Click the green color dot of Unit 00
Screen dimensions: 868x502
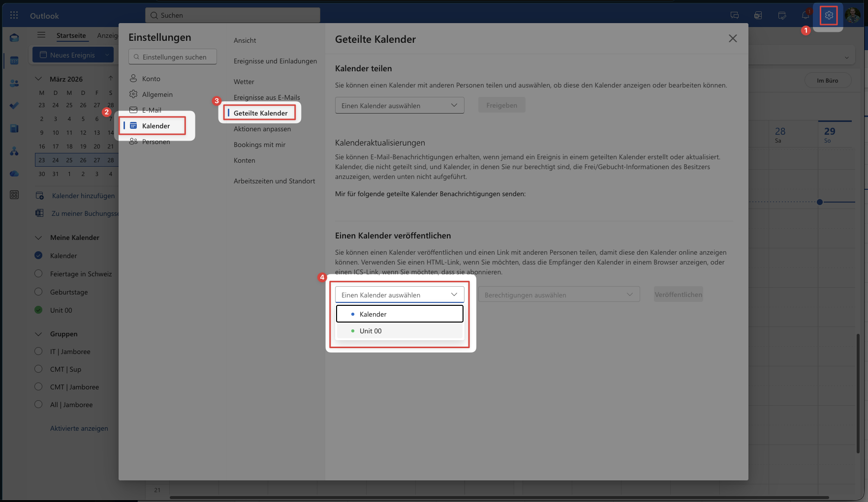tap(352, 331)
